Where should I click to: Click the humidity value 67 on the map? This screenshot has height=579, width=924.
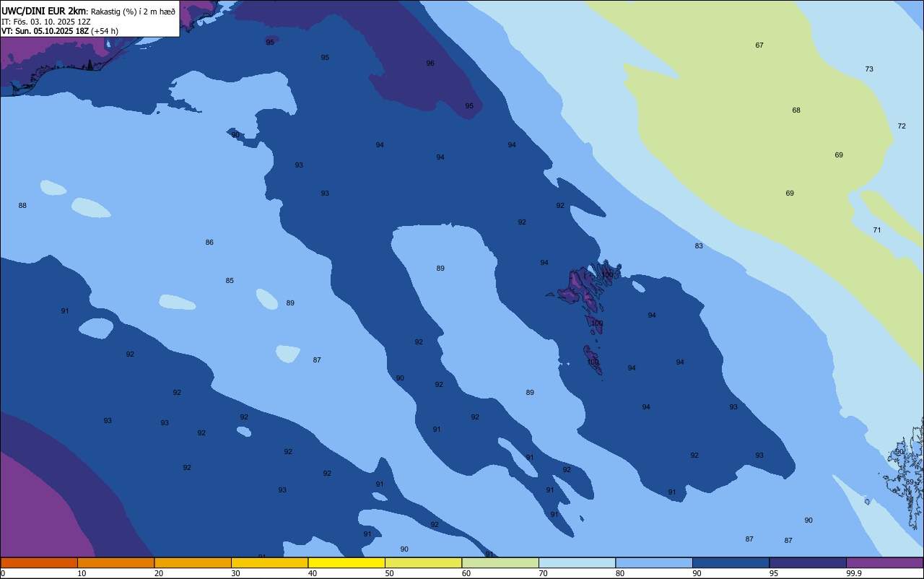(x=759, y=45)
